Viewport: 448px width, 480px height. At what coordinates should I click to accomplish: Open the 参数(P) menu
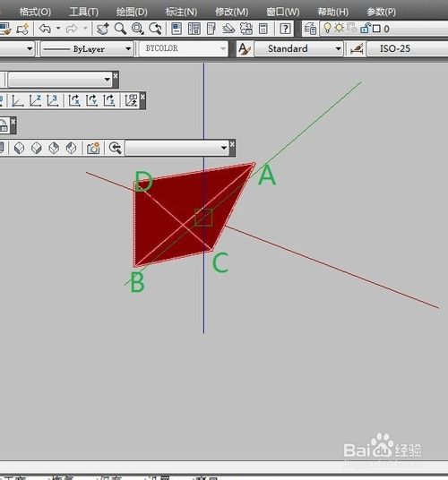point(381,12)
